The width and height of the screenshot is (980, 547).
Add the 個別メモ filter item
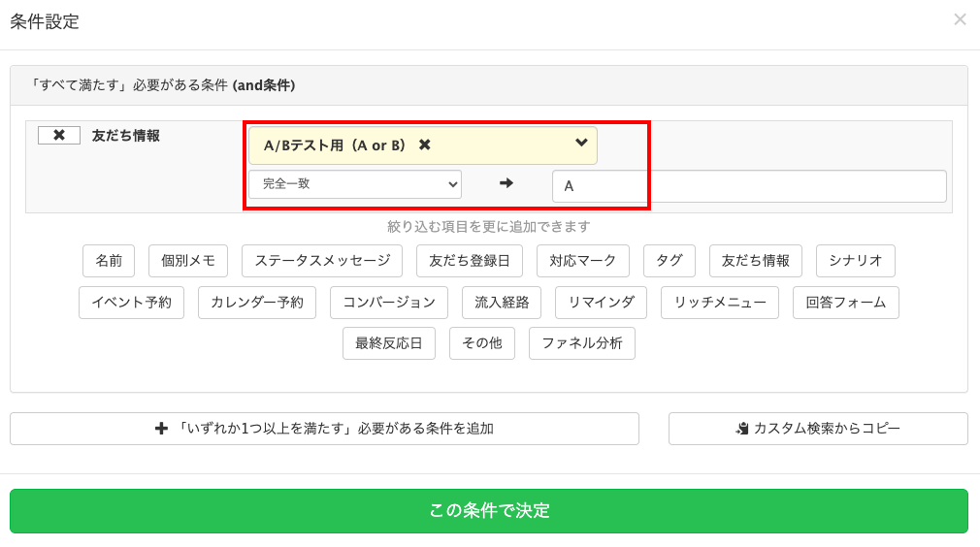coord(188,260)
